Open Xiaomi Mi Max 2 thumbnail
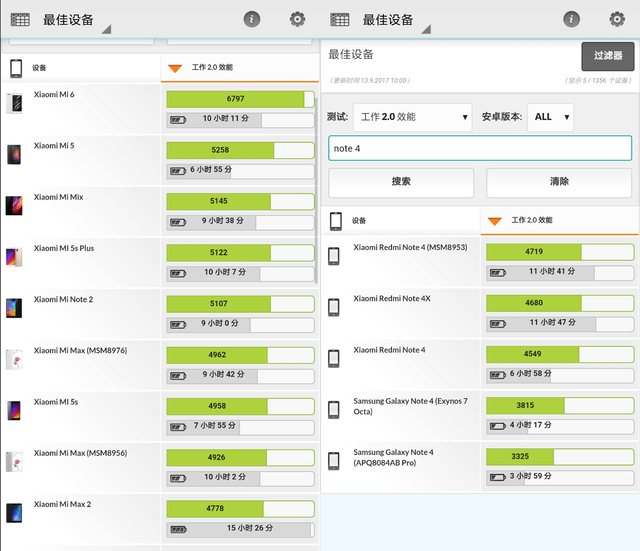Viewport: 640px width, 551px height. pyautogui.click(x=14, y=513)
